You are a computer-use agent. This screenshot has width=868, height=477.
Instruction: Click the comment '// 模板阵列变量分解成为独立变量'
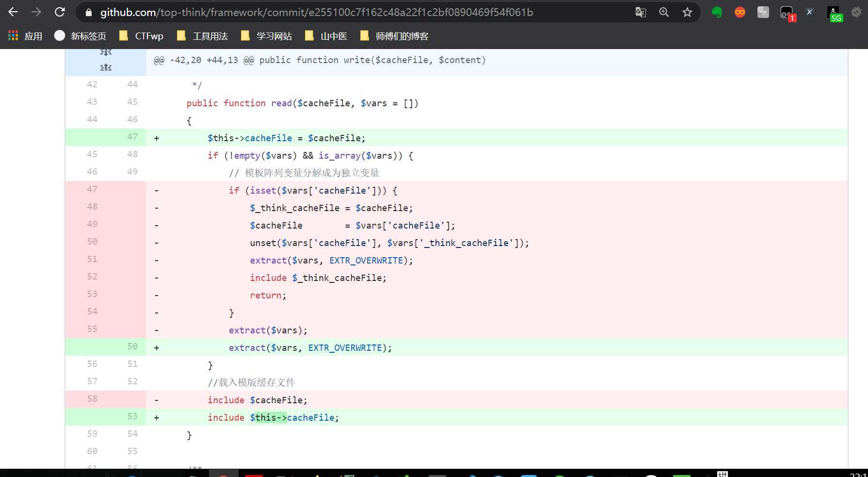click(x=304, y=173)
